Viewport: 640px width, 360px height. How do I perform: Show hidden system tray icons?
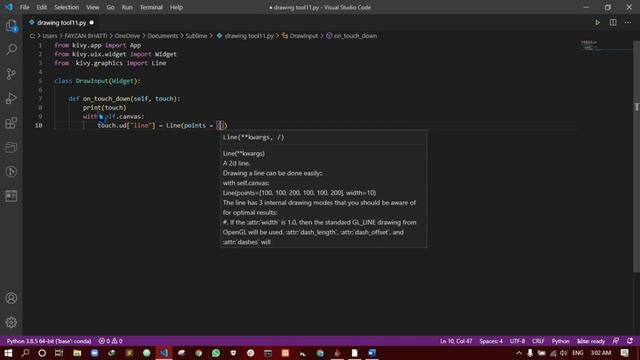pos(519,353)
